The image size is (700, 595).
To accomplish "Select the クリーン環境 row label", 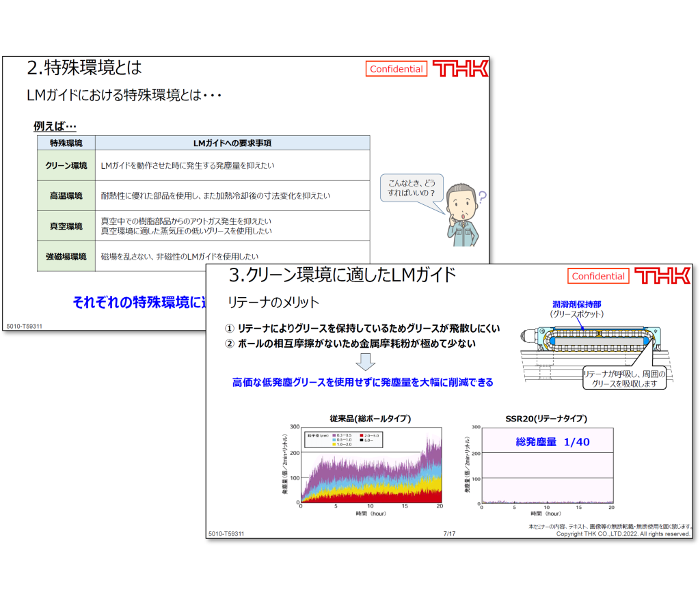I will pos(66,165).
